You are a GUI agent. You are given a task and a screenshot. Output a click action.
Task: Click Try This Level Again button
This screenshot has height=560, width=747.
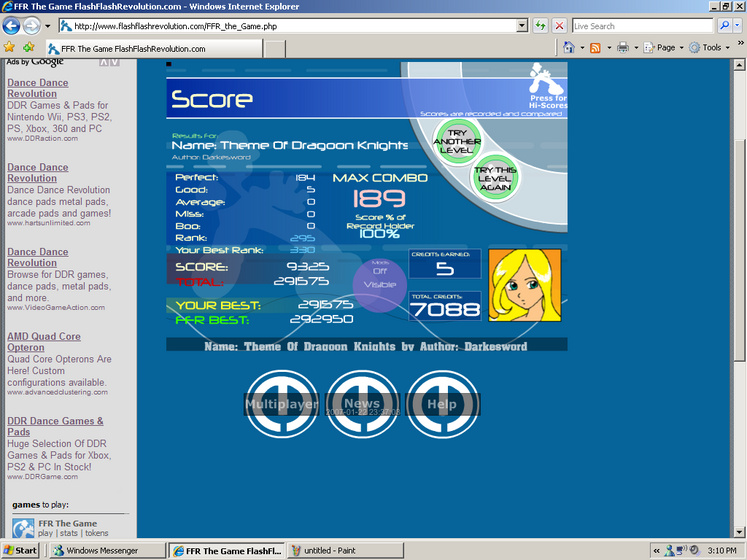[x=495, y=178]
